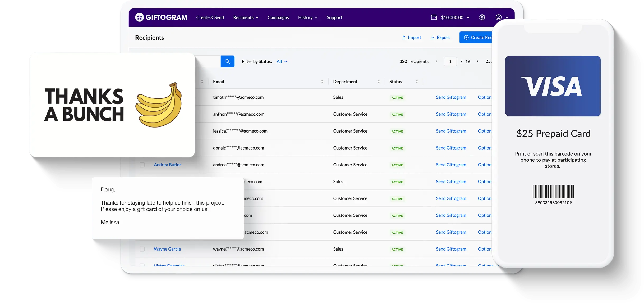Viewport: 644px width, 303px height.
Task: Open Wayne Garcia's recipient profile
Action: 167,249
